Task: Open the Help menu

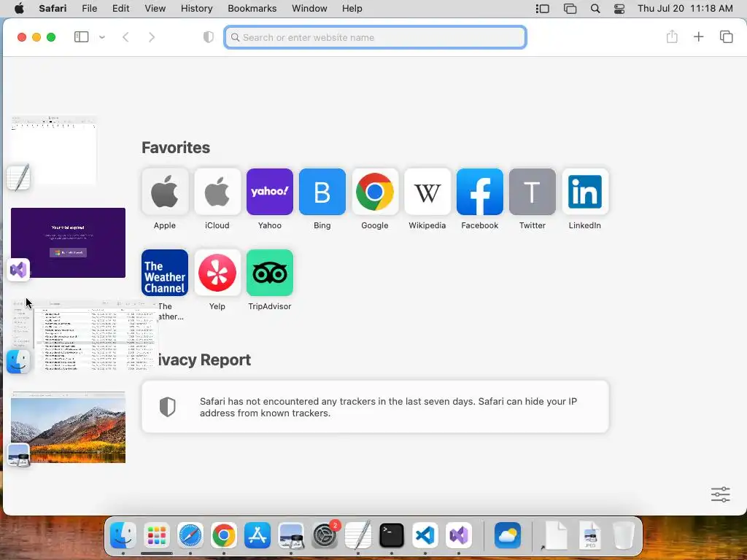Action: tap(352, 8)
